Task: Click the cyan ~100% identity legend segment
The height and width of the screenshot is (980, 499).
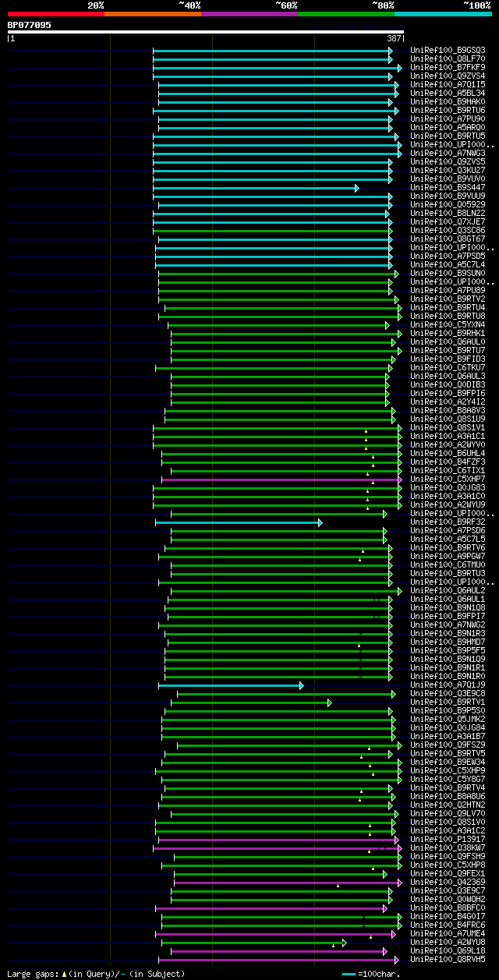Action: click(442, 14)
